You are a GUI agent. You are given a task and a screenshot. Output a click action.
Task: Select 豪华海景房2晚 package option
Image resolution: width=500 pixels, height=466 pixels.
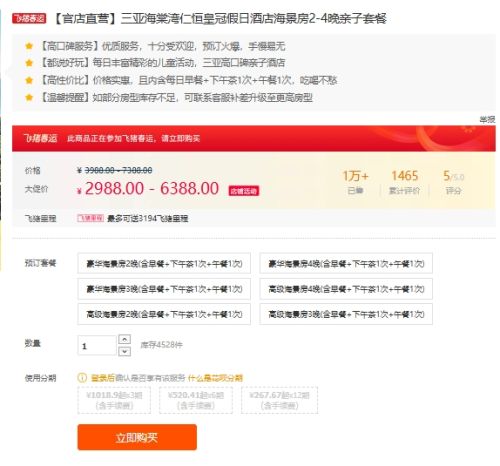164,263
